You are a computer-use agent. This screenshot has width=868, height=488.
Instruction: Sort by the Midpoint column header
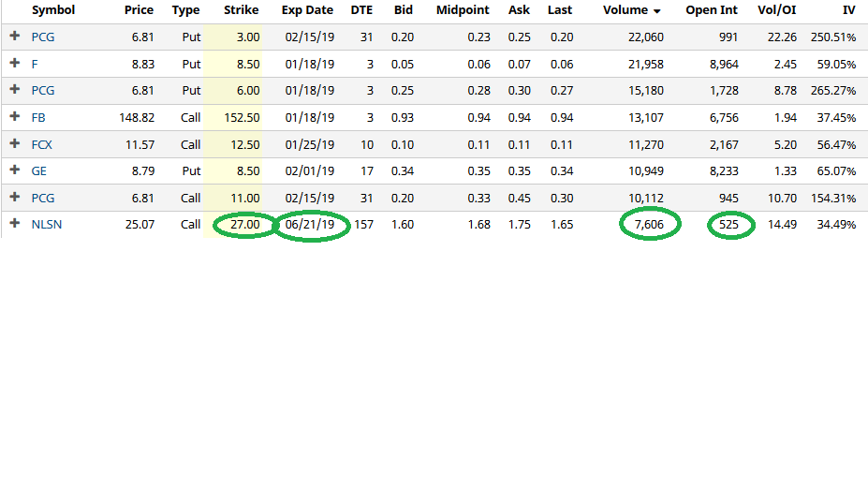point(463,10)
